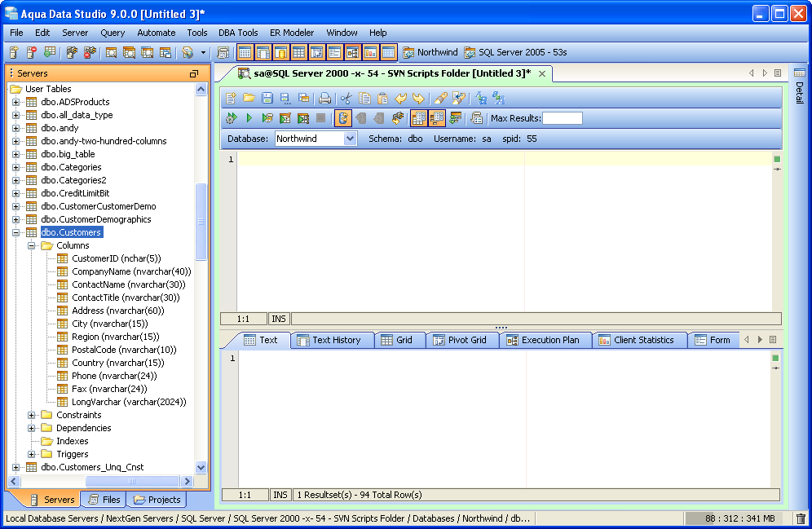Screen dimensions: 812x529
Task: Open the Detail side panel
Action: click(799, 86)
